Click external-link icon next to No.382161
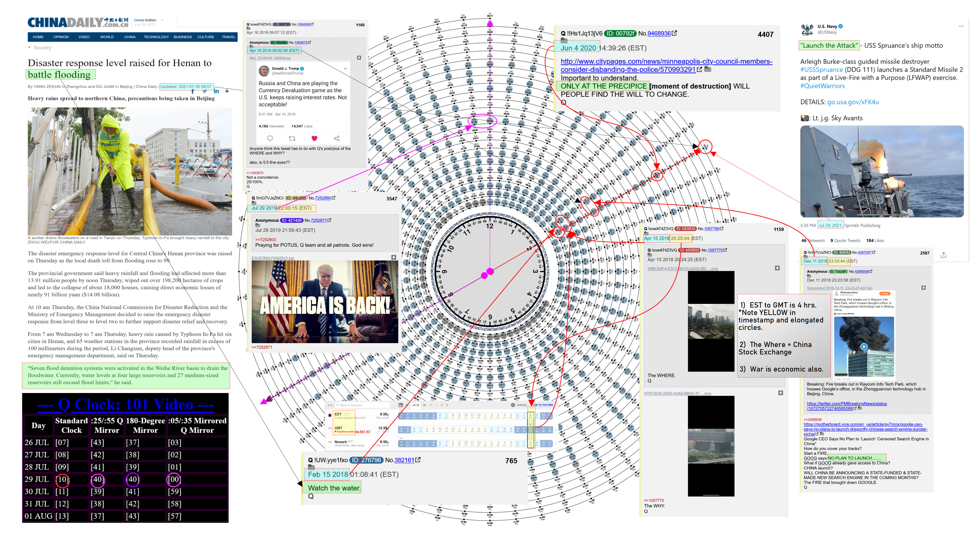The width and height of the screenshot is (980, 539). click(418, 460)
